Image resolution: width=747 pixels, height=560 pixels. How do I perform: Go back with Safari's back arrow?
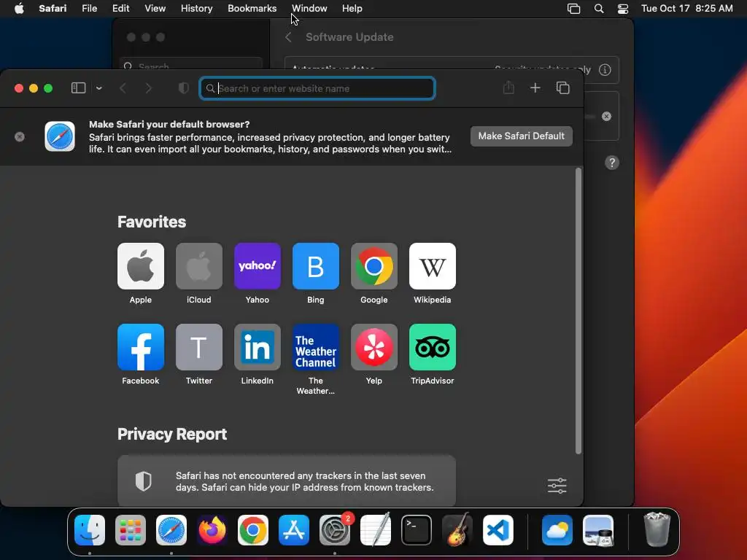click(123, 88)
